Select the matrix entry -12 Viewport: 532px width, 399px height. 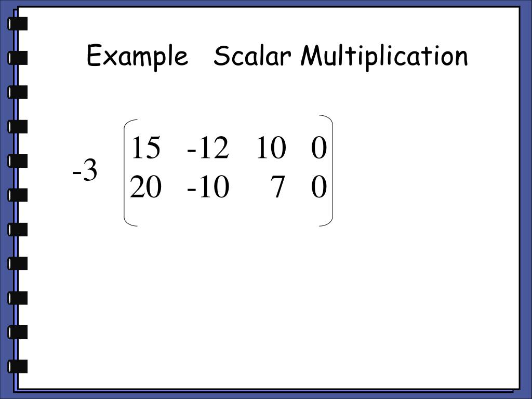coord(208,147)
